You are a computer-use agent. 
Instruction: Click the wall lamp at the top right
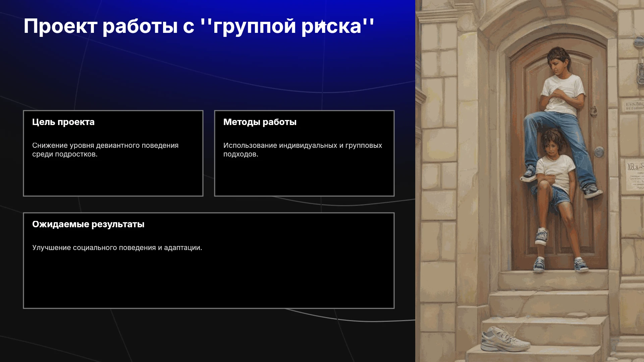(x=639, y=60)
